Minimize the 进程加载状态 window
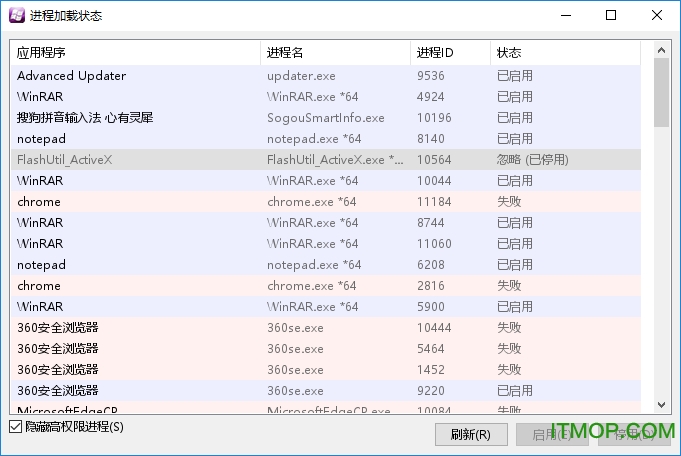The height and width of the screenshot is (456, 681). tap(565, 16)
